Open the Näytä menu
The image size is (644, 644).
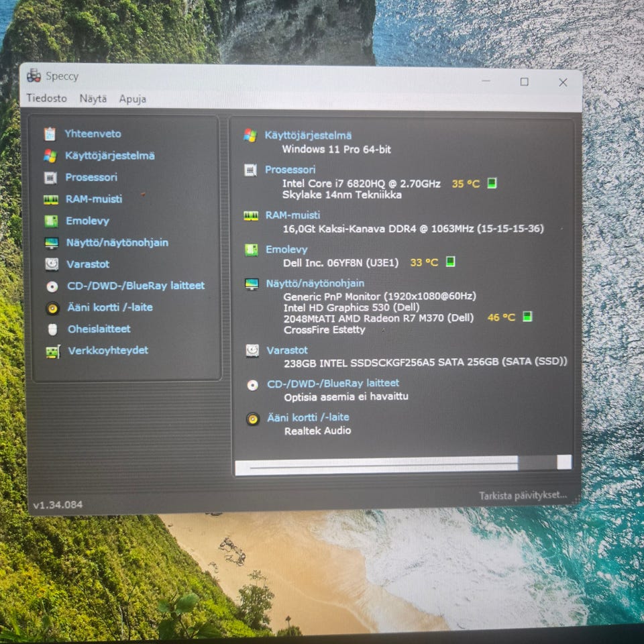coord(93,99)
